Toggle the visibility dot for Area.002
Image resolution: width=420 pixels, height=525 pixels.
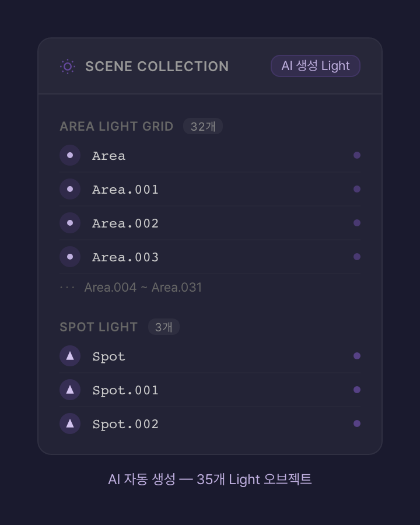click(x=357, y=223)
